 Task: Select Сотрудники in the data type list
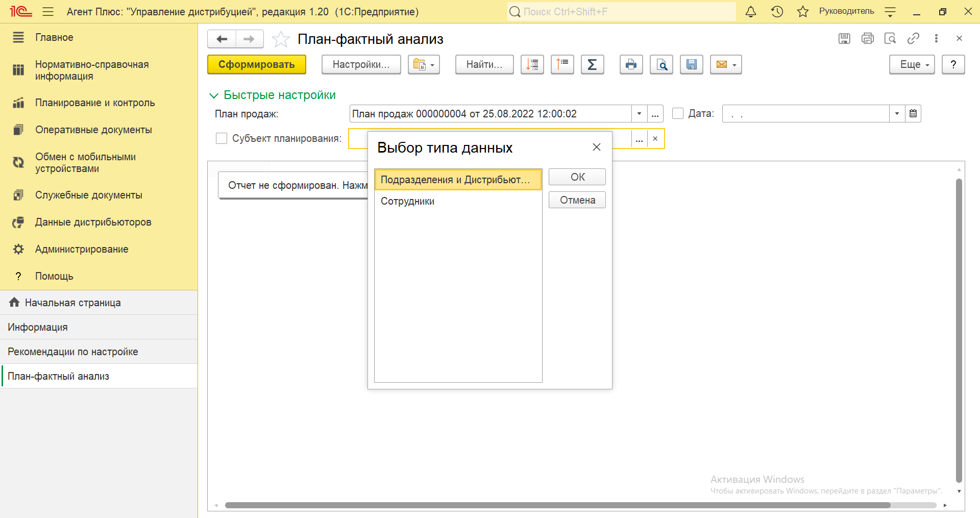[x=407, y=202]
